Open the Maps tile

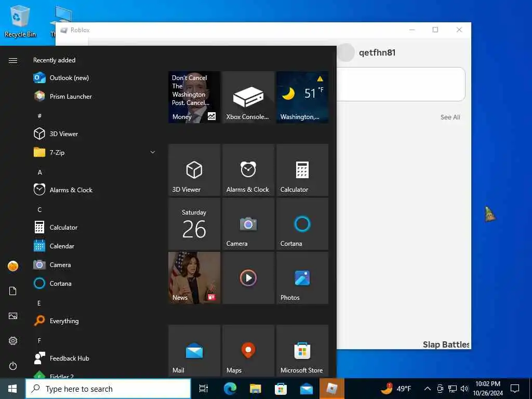click(248, 351)
